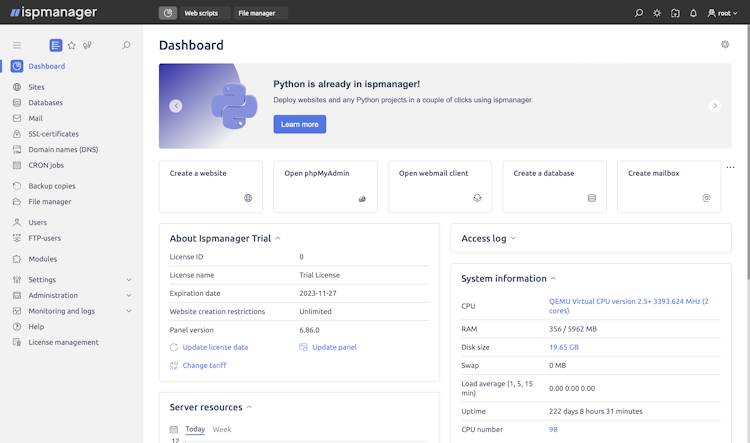Open Sites section
This screenshot has width=750, height=443.
36,87
